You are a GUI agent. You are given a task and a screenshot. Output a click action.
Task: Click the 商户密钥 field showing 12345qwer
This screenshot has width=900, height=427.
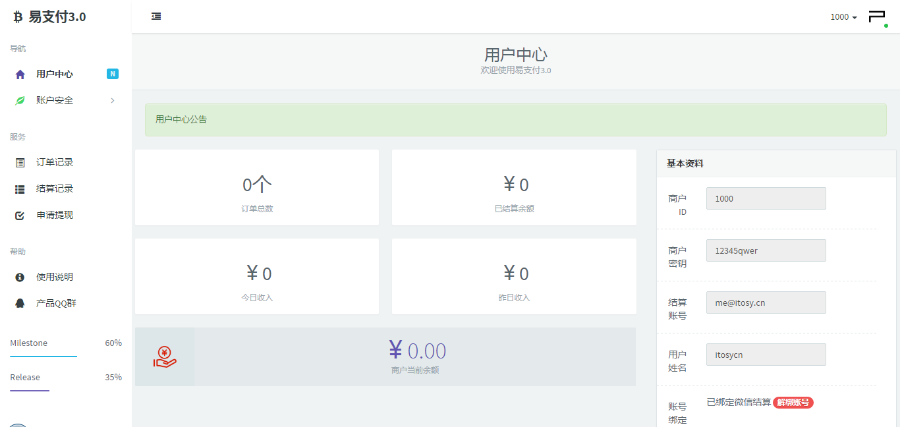(765, 250)
